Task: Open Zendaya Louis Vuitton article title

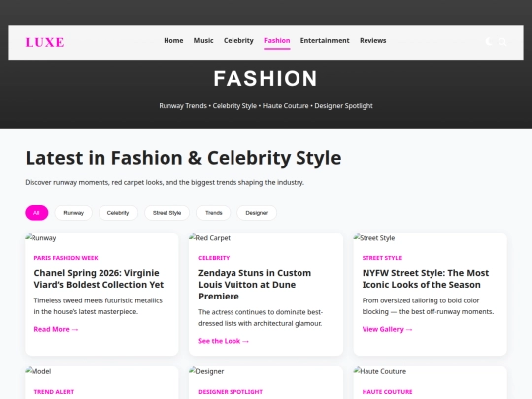Action: point(254,285)
